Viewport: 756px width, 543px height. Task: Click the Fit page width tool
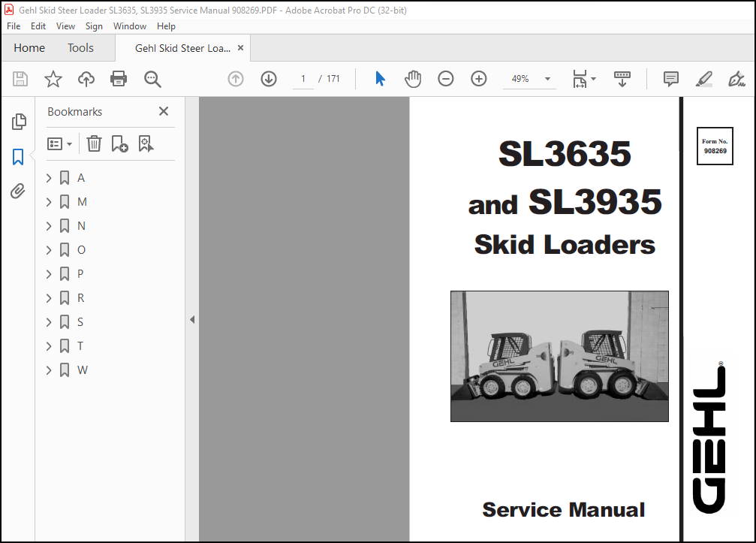(x=580, y=79)
